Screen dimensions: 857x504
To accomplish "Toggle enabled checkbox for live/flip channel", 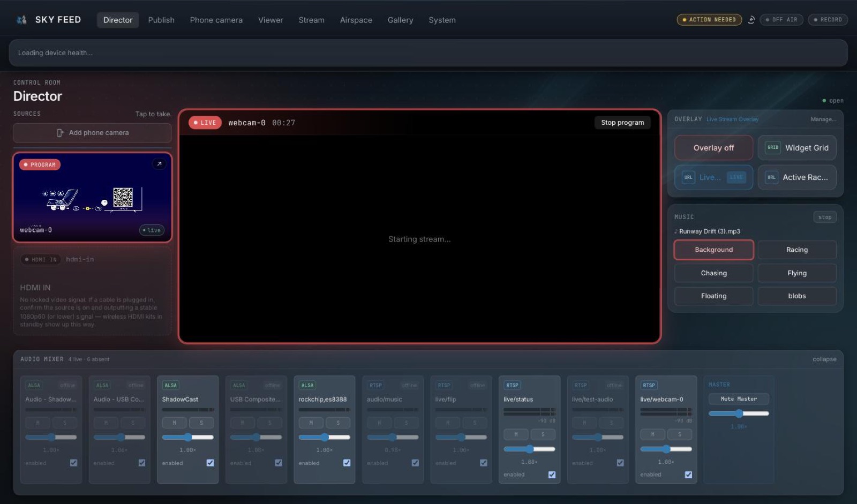I will [483, 463].
